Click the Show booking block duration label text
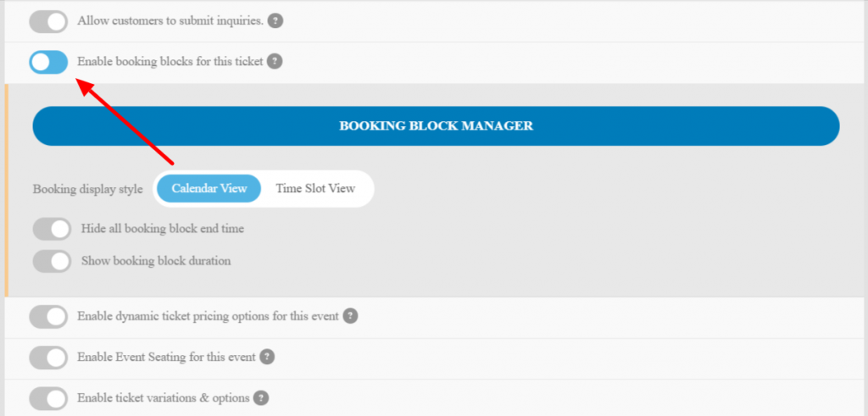This screenshot has width=868, height=416. coord(156,261)
